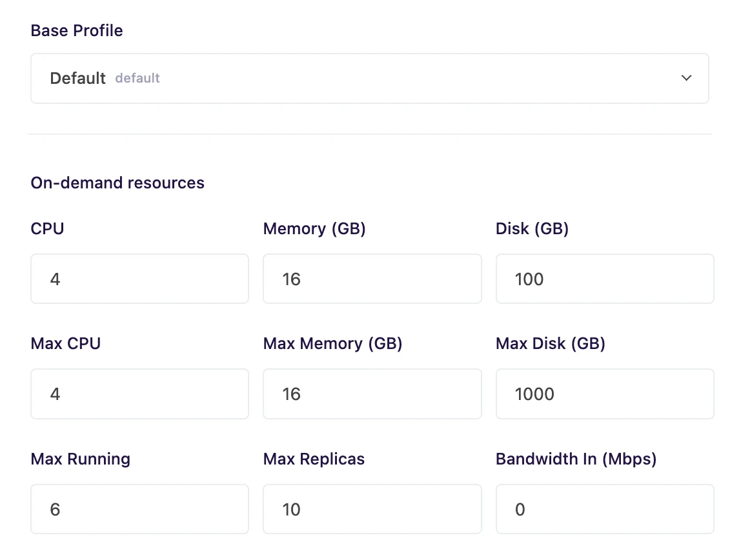The height and width of the screenshot is (560, 741).
Task: Open the Base Profile dropdown
Action: [369, 78]
